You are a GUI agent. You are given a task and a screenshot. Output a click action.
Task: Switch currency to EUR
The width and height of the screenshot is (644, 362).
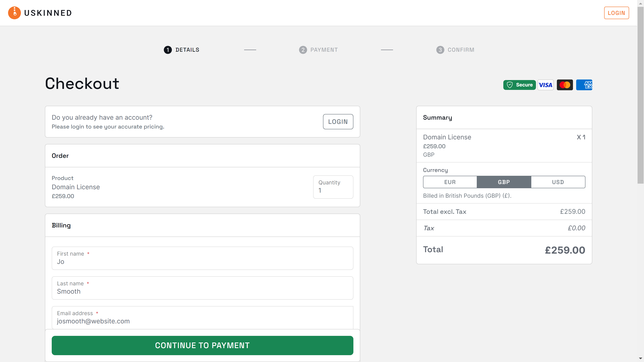[450, 182]
